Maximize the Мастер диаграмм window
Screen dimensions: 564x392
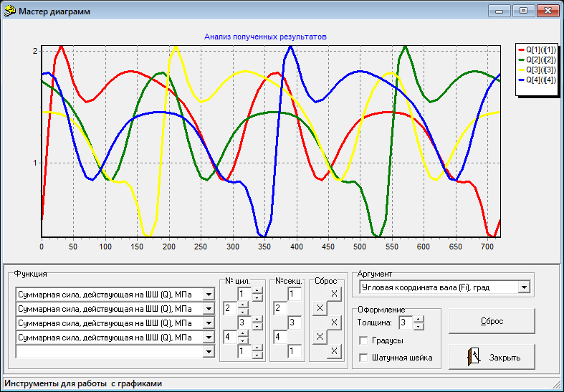(523, 11)
